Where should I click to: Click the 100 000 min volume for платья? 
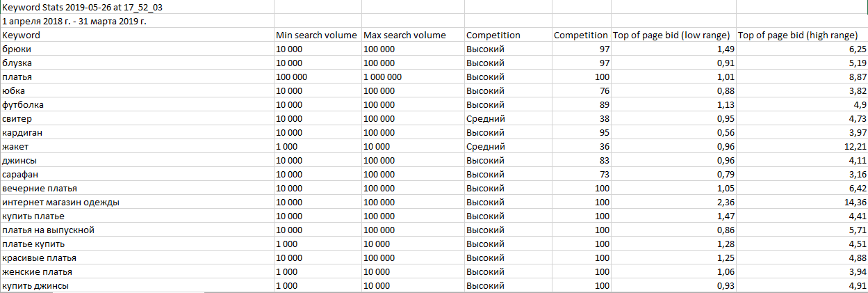pyautogui.click(x=318, y=77)
